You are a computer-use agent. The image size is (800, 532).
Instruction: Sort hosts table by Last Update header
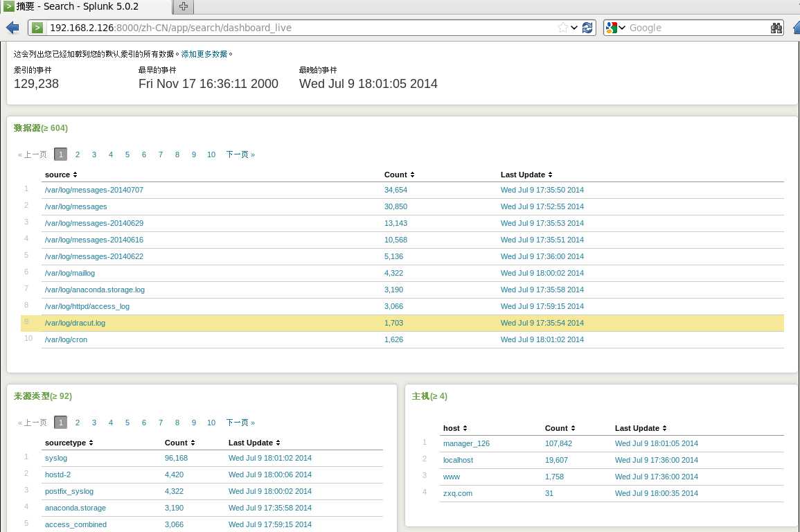click(x=640, y=428)
